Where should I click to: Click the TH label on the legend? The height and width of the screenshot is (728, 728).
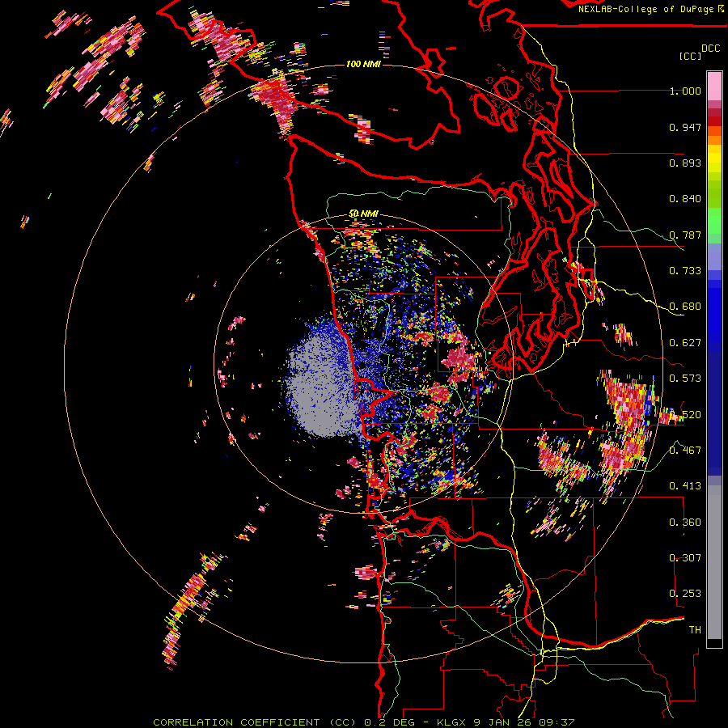694,629
